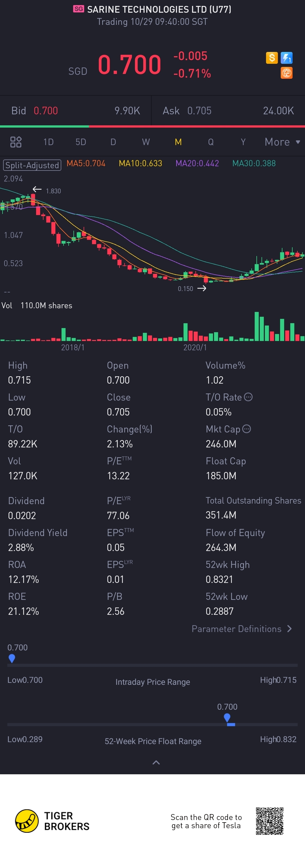Image resolution: width=305 pixels, height=868 pixels.
Task: Tap the Total Outstanding Shares value 351.4M
Action: coord(221,515)
